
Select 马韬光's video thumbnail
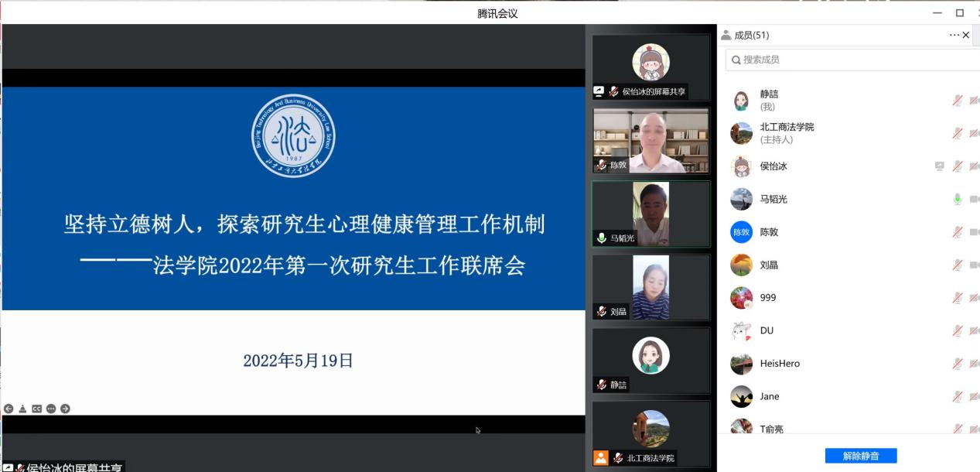650,214
